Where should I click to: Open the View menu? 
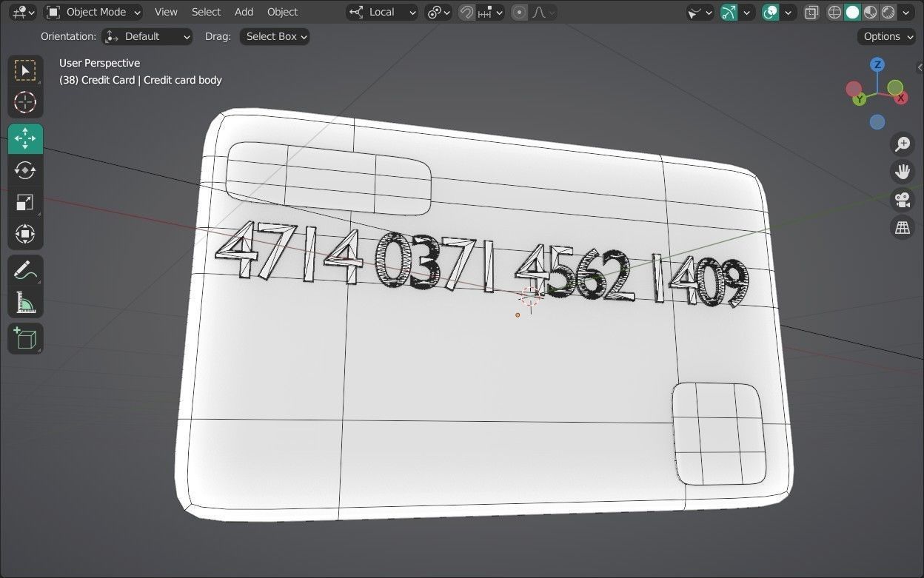pyautogui.click(x=166, y=12)
